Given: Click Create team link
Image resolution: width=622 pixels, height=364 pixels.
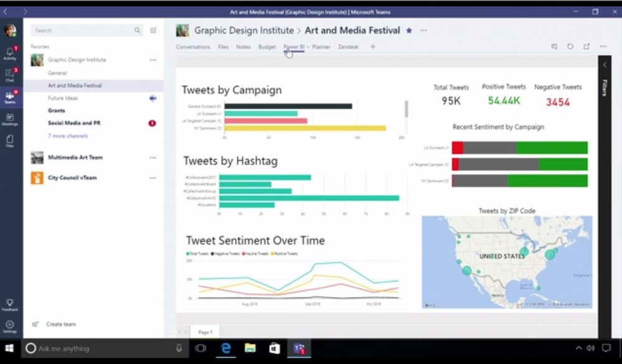Looking at the screenshot, I should pos(61,324).
